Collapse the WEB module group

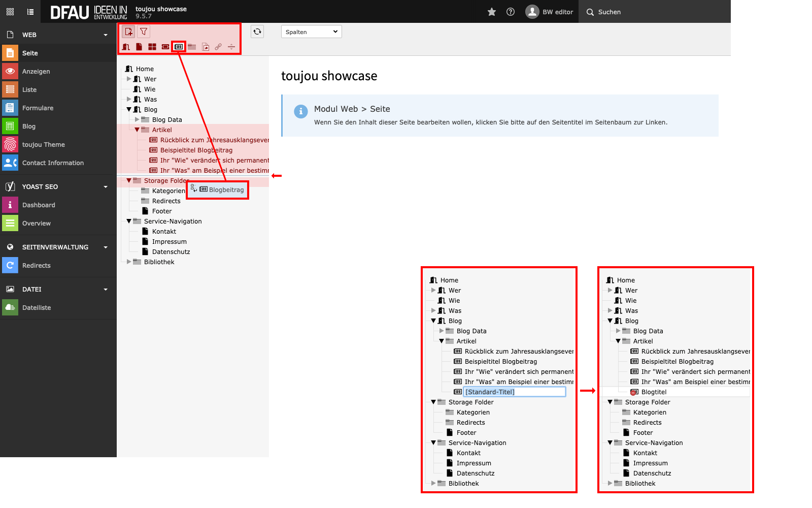tap(106, 35)
